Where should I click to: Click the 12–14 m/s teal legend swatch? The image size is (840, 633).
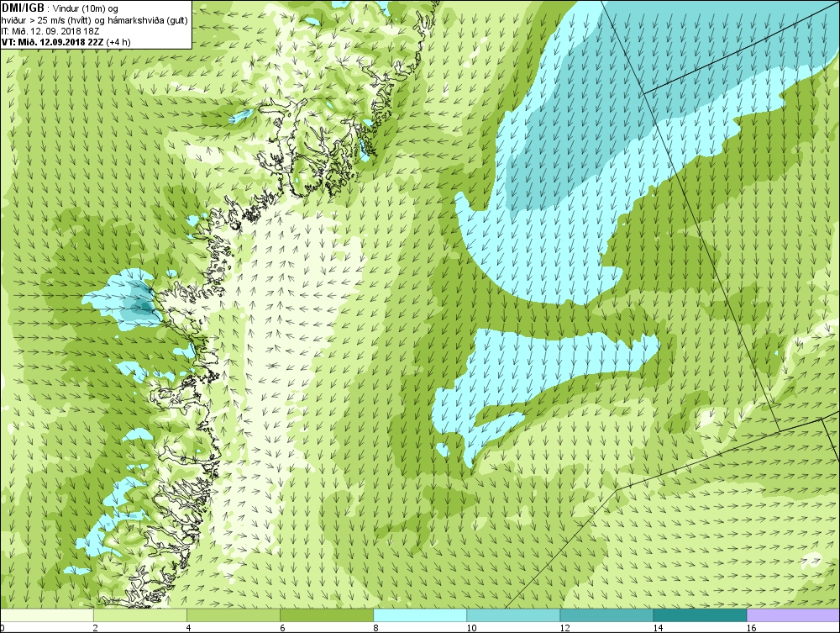pyautogui.click(x=606, y=615)
